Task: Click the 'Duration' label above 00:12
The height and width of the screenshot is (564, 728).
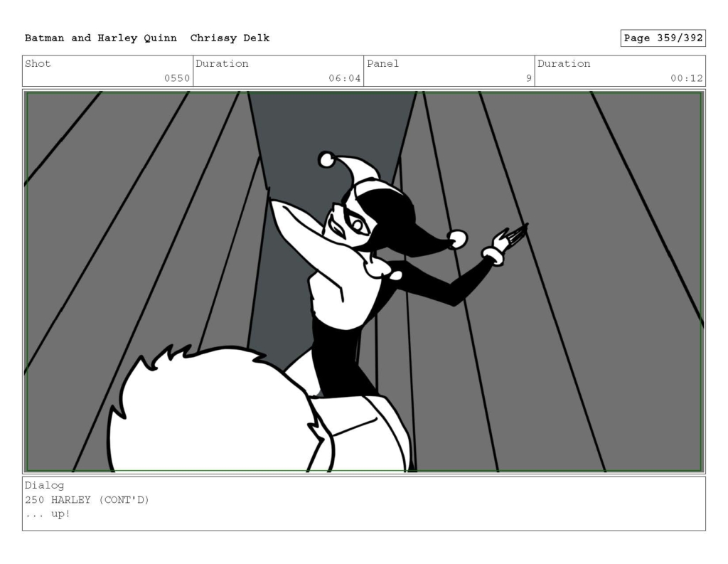Action: click(564, 63)
